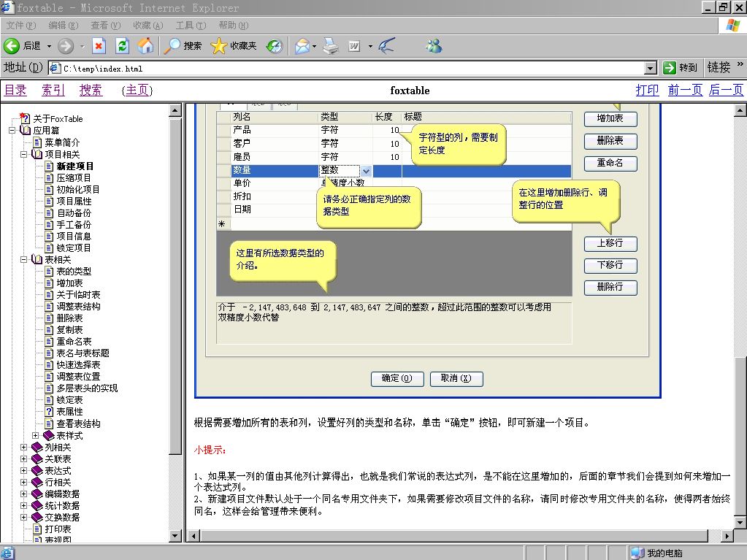Go to the Home page icon
Viewport: 747px width, 560px height.
point(146,46)
